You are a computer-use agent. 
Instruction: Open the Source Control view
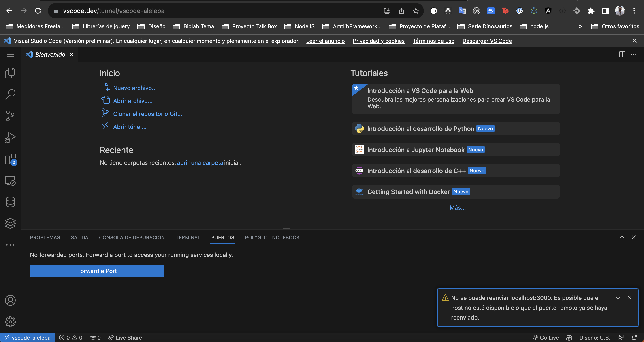pos(10,116)
